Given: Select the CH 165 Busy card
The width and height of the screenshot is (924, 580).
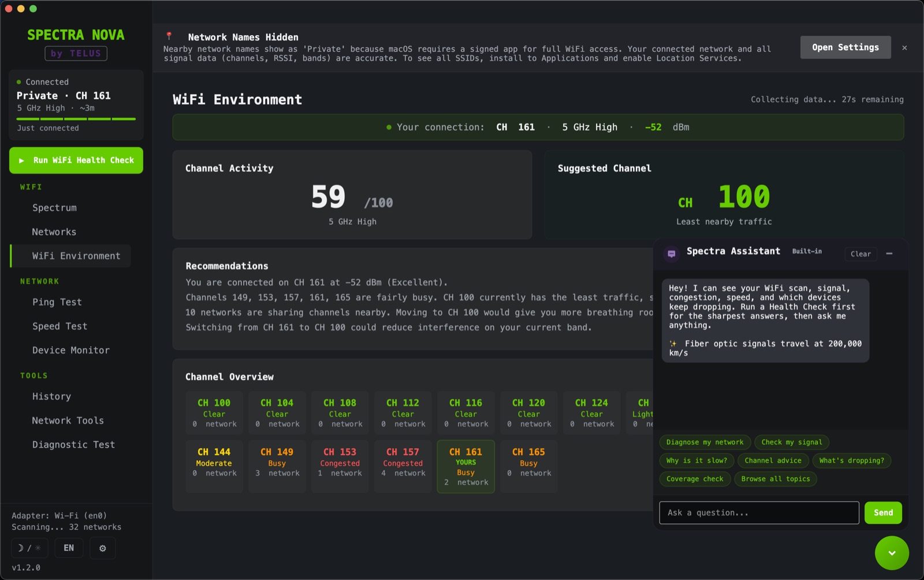Looking at the screenshot, I should pos(529,467).
